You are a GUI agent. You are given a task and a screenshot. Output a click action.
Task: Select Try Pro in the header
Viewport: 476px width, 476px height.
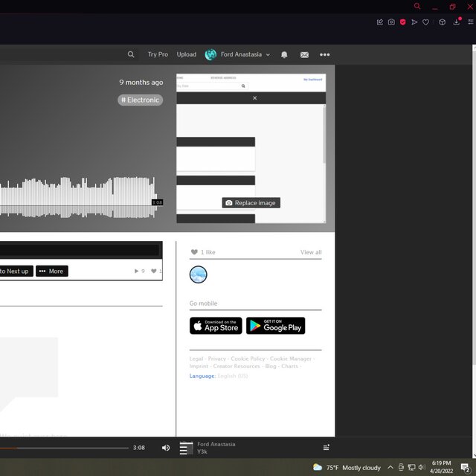coord(158,54)
